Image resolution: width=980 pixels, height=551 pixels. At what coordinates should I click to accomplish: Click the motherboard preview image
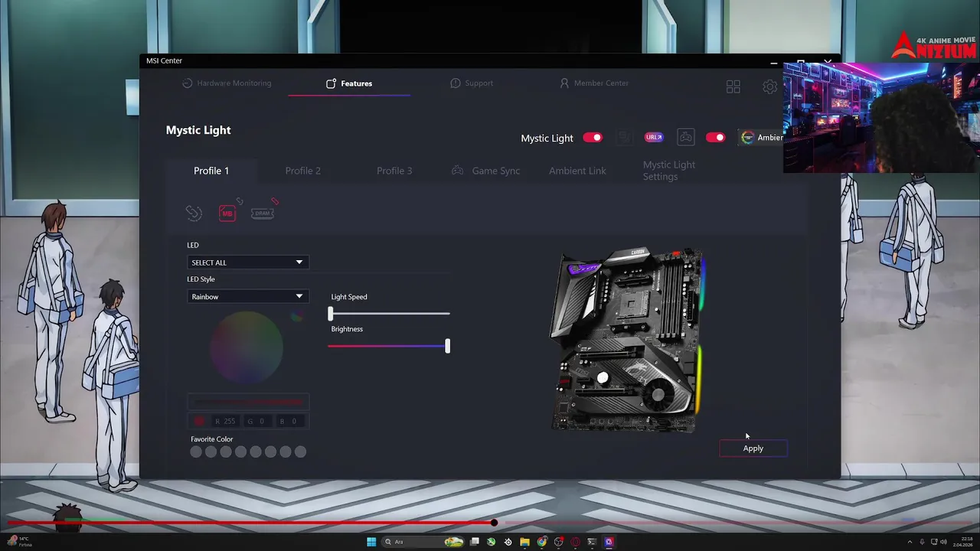click(628, 340)
